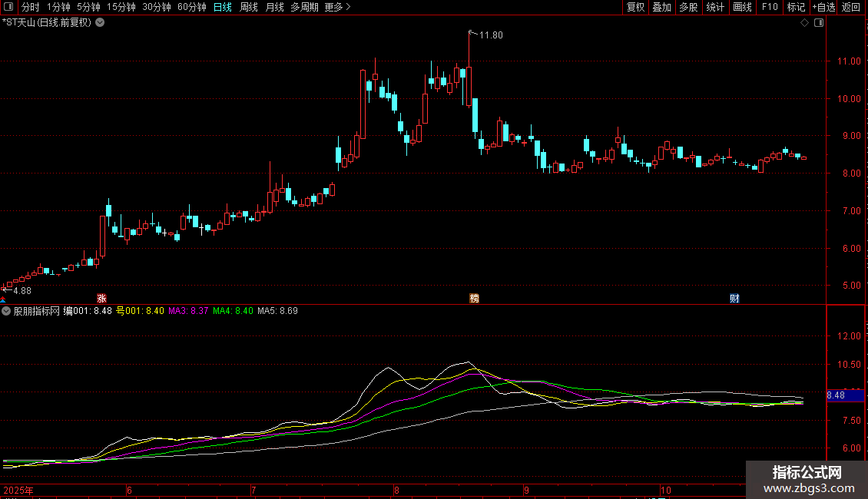Click the 8.48 price label on axis
The width and height of the screenshot is (868, 499).
(836, 396)
